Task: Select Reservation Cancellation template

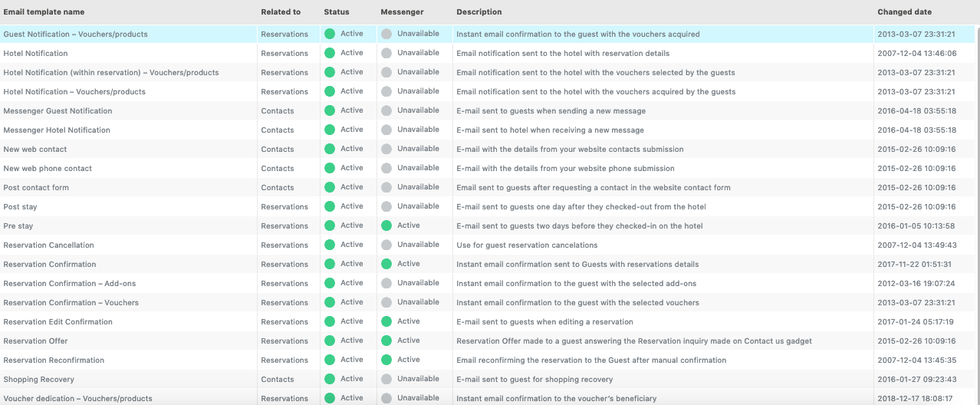Action: (48, 245)
